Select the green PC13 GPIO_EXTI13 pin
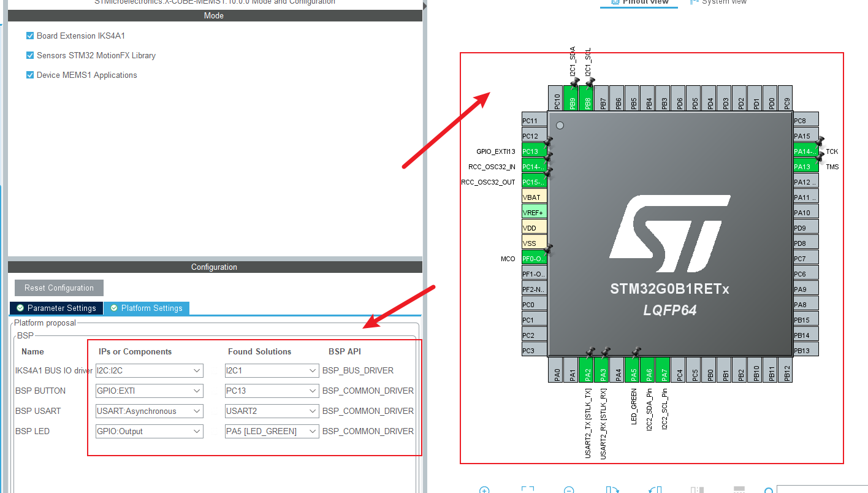This screenshot has height=493, width=868. tap(533, 151)
